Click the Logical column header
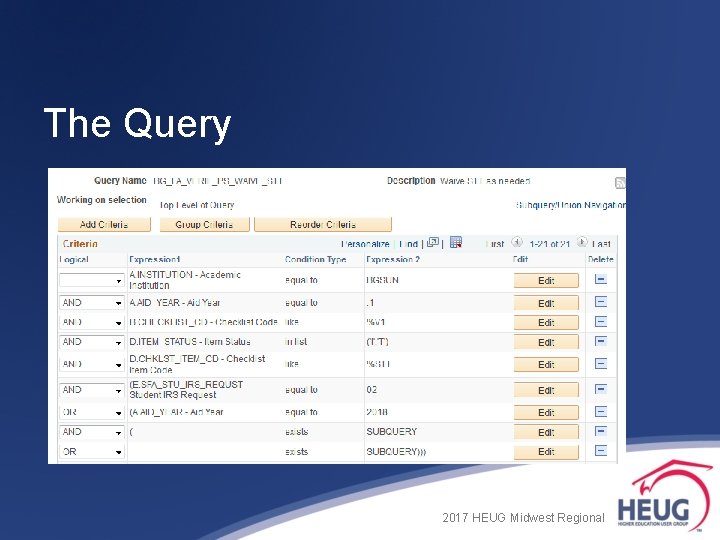Viewport: 720px width, 540px height. [x=74, y=259]
